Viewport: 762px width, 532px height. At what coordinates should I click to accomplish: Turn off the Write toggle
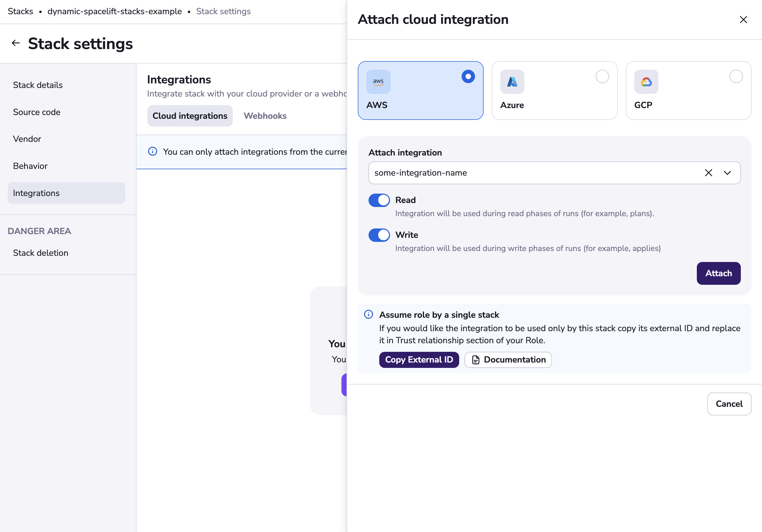(x=379, y=235)
